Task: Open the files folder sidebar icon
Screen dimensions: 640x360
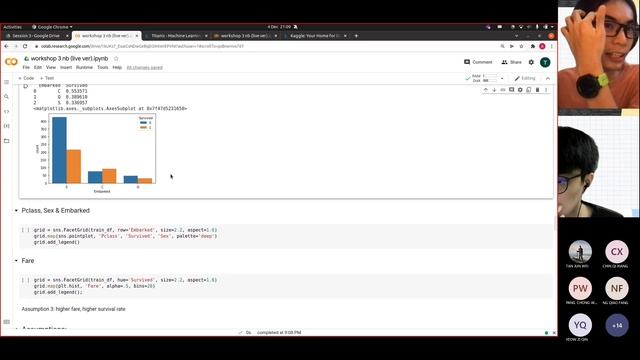Action: [7, 141]
